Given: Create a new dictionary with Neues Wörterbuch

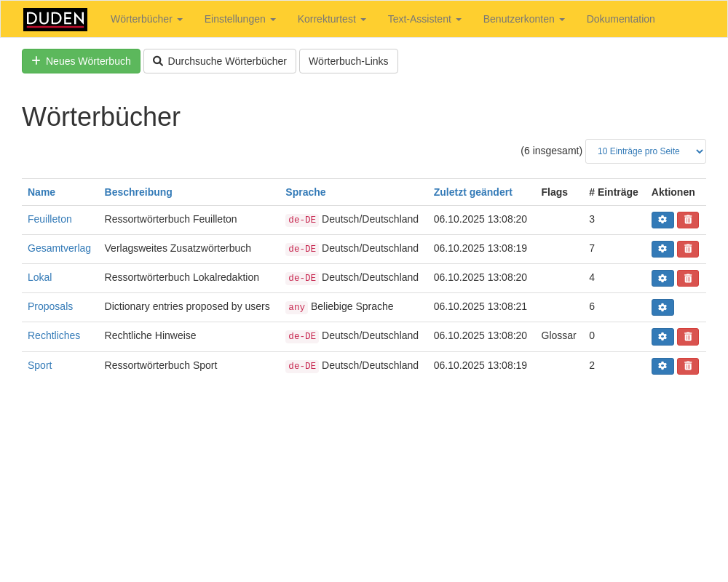Looking at the screenshot, I should coord(81,61).
